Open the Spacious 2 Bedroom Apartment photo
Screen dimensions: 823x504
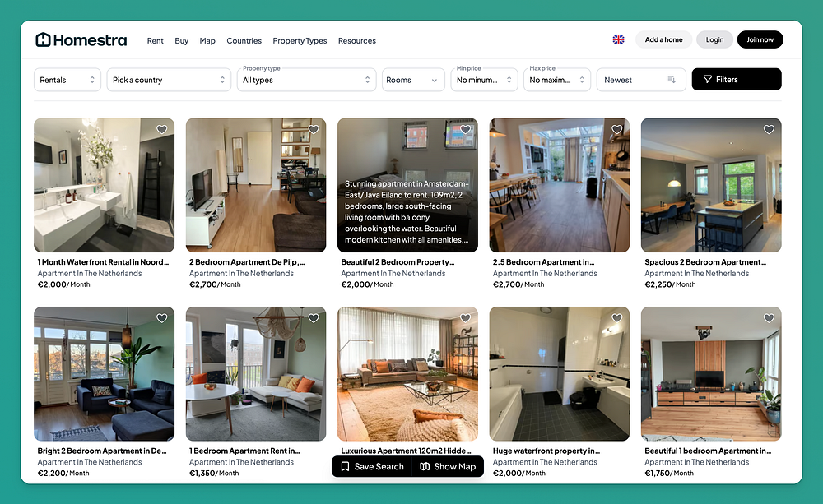pyautogui.click(x=711, y=185)
